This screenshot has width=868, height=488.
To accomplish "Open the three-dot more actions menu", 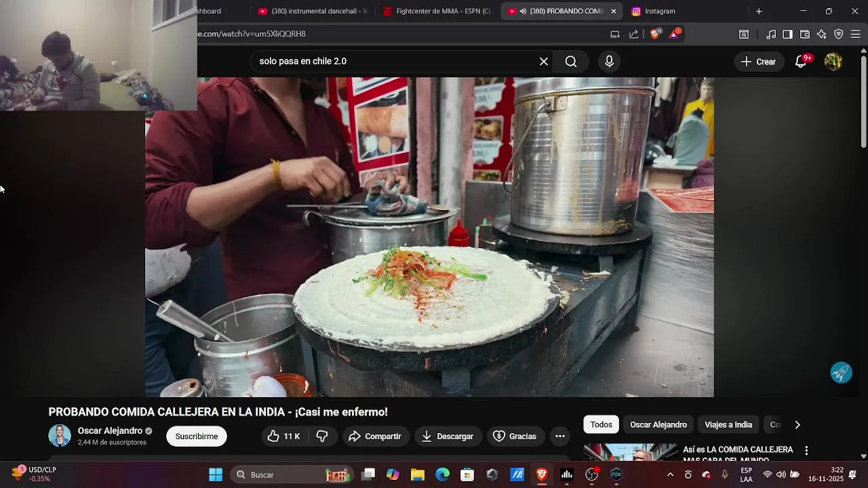I will click(x=560, y=436).
